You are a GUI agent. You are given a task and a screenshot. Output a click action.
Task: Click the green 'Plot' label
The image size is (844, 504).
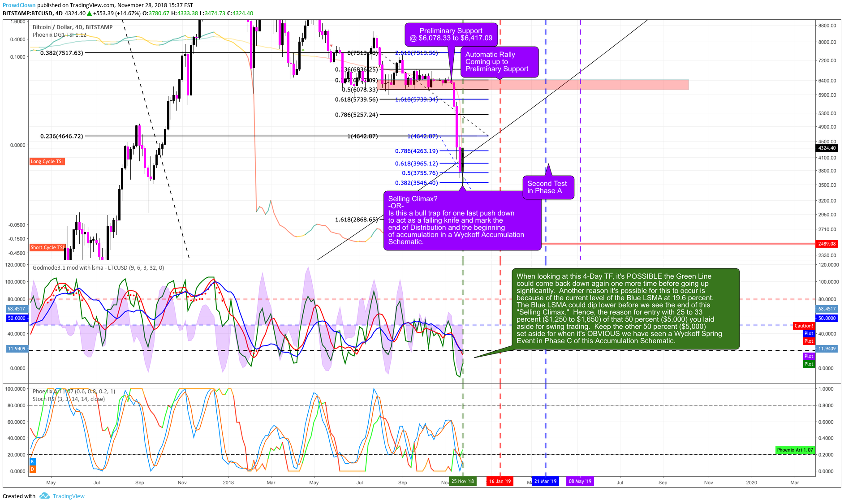click(809, 364)
